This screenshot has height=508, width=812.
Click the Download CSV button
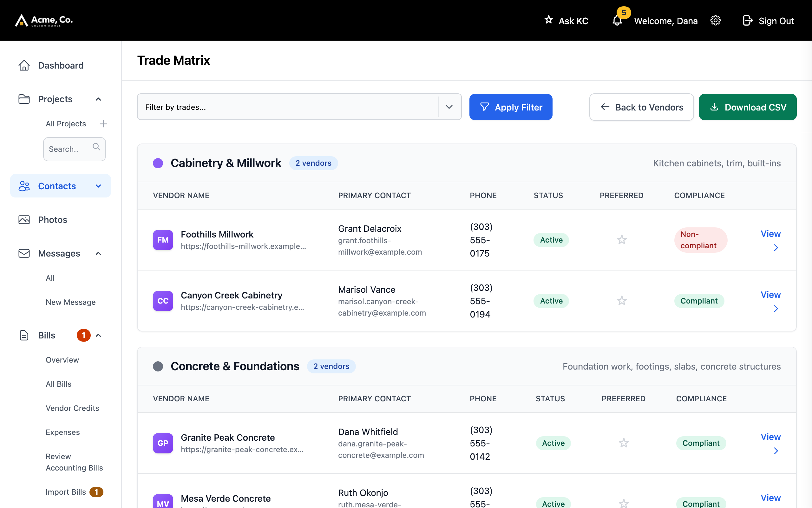click(748, 107)
